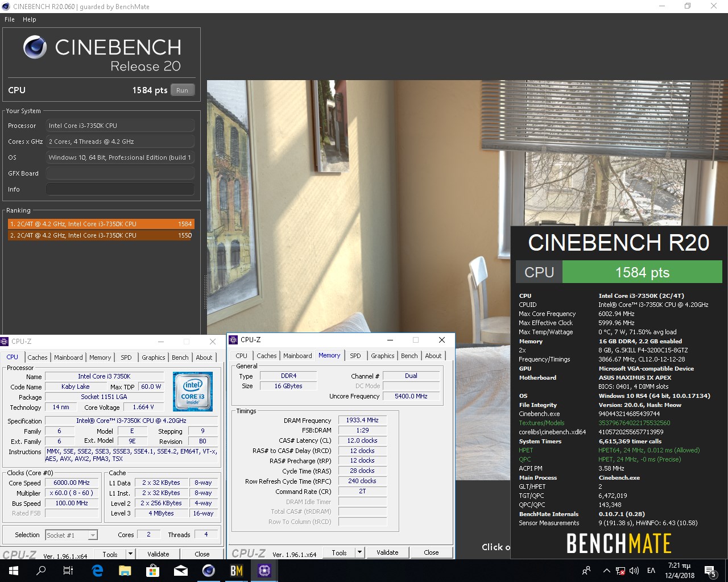Click the Info text field

(x=120, y=189)
